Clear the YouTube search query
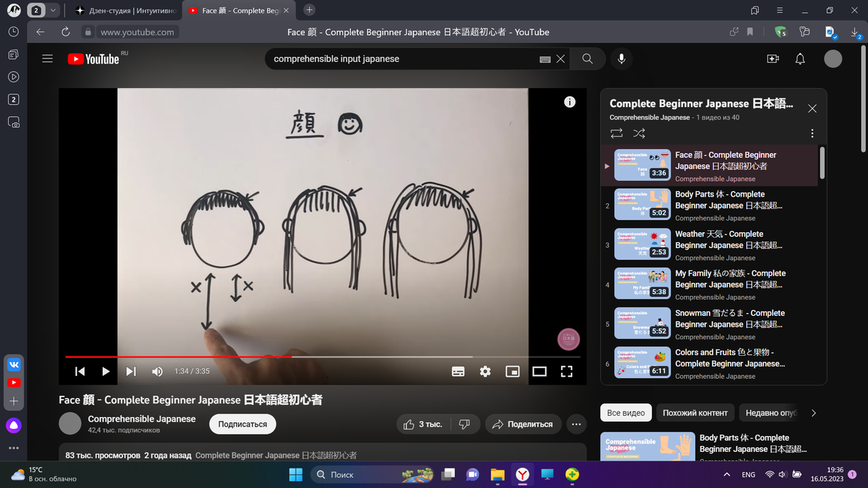Screen dimensions: 868x488 tap(561, 59)
